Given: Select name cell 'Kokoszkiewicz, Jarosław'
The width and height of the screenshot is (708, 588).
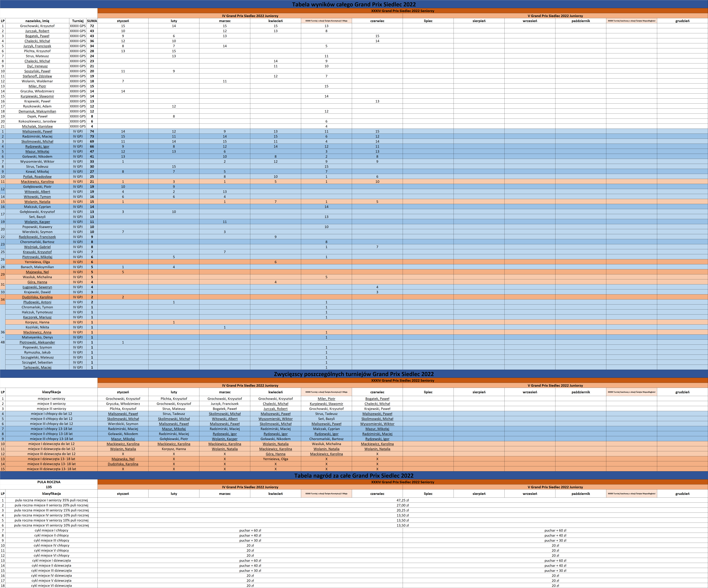Looking at the screenshot, I should pos(37,121).
